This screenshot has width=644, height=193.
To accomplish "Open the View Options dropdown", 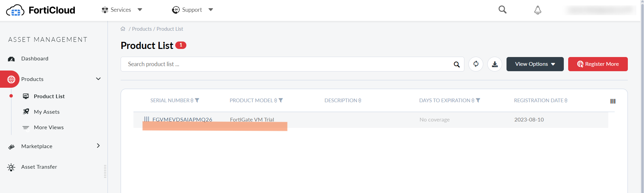I will [535, 64].
